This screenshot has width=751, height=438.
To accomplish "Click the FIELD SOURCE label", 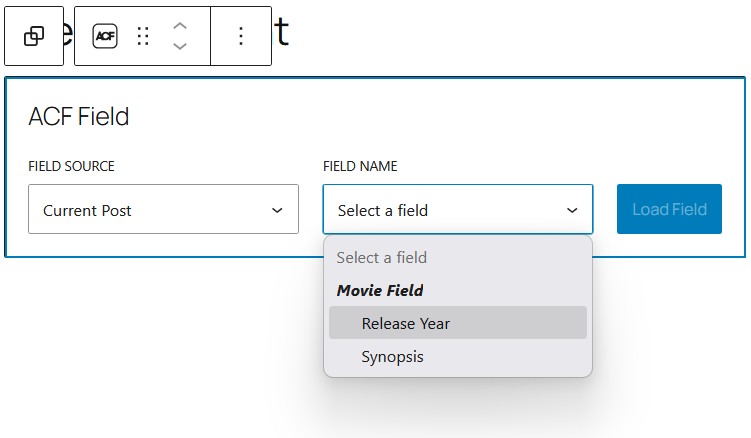I will point(71,166).
